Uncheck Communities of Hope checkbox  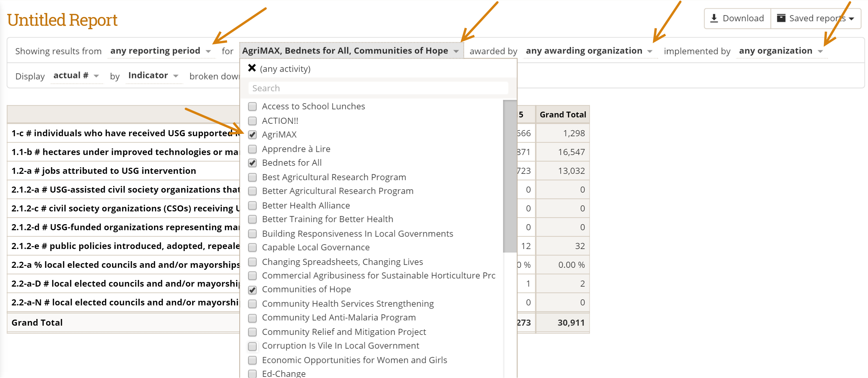pos(252,290)
